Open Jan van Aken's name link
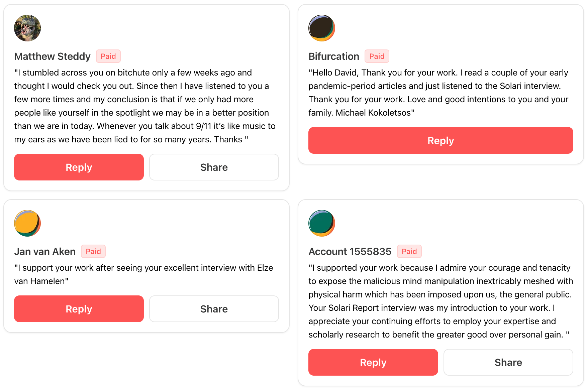The width and height of the screenshot is (588, 391). (45, 252)
